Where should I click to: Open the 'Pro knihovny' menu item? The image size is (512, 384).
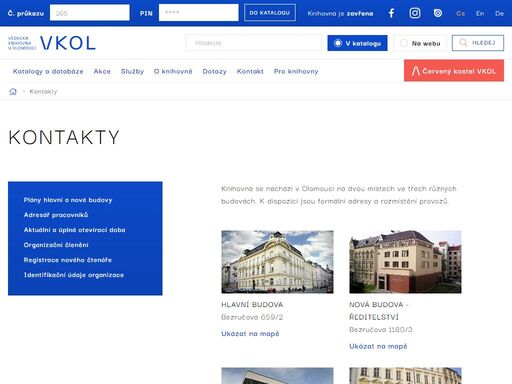(x=296, y=71)
